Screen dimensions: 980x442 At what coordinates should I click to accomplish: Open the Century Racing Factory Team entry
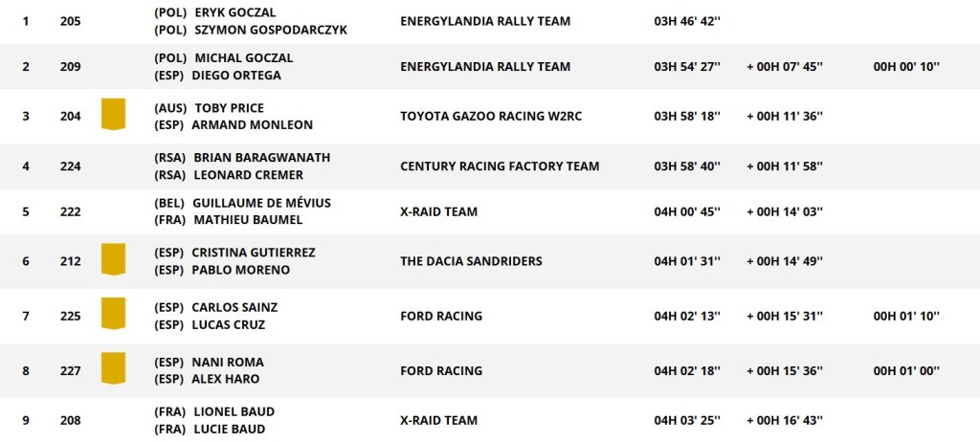tap(500, 166)
